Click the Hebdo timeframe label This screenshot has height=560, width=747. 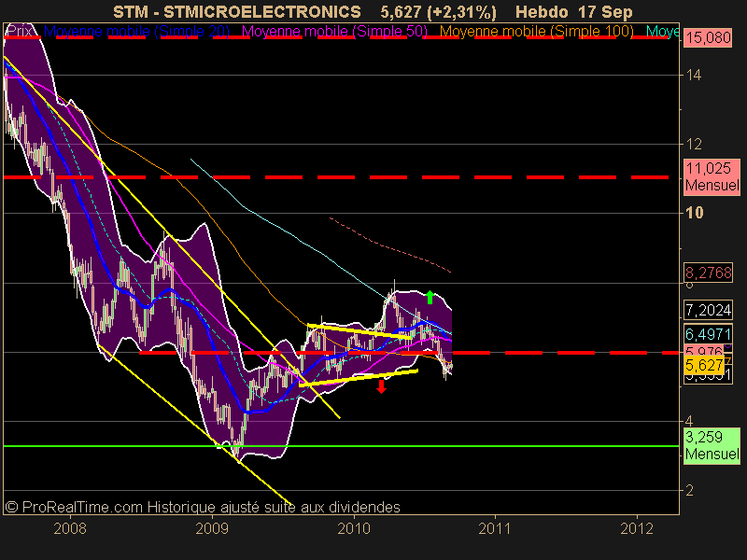coord(542,12)
